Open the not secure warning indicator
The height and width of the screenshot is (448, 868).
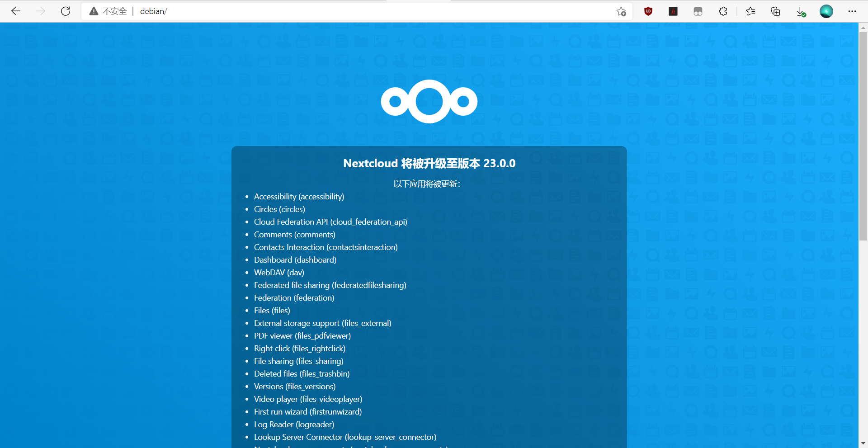point(108,11)
